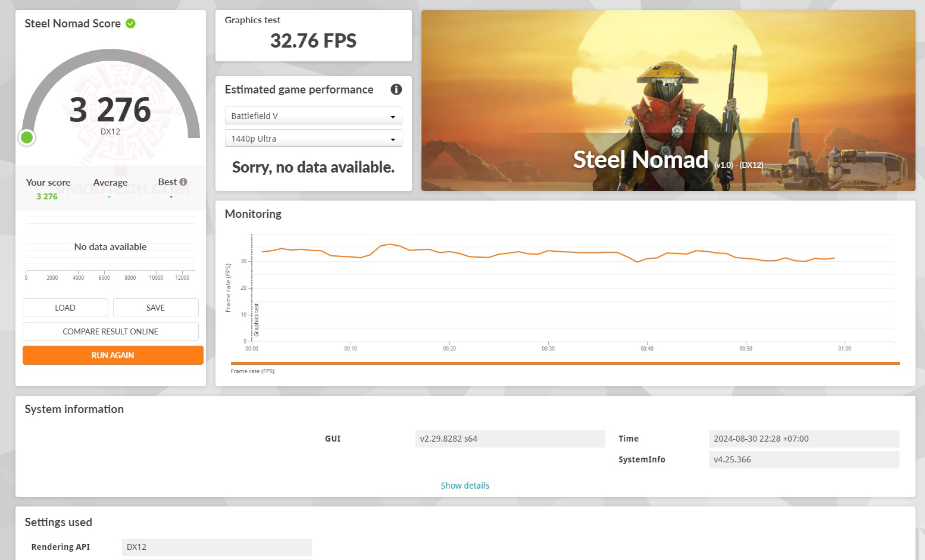Click the DX12 label under gauge score
The height and width of the screenshot is (560, 925).
110,132
